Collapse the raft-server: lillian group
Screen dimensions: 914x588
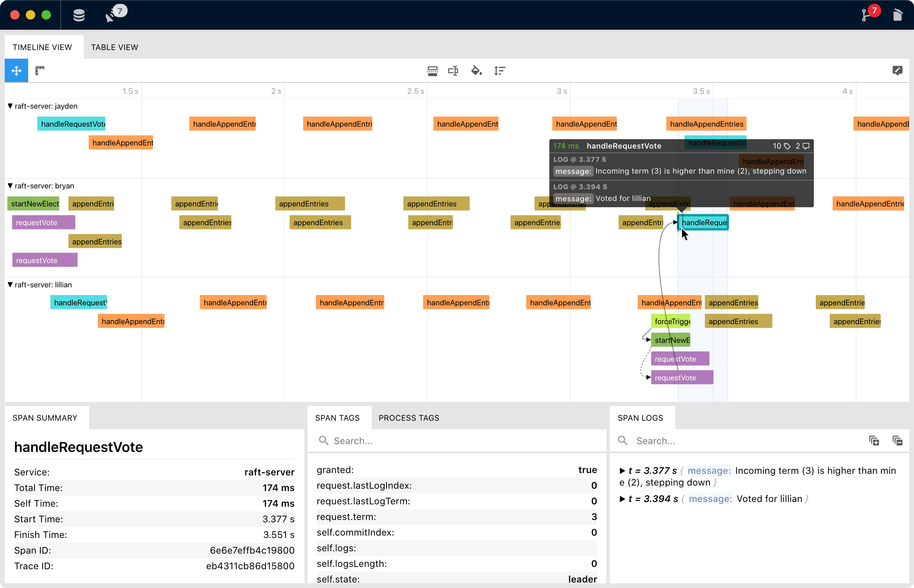[x=10, y=285]
